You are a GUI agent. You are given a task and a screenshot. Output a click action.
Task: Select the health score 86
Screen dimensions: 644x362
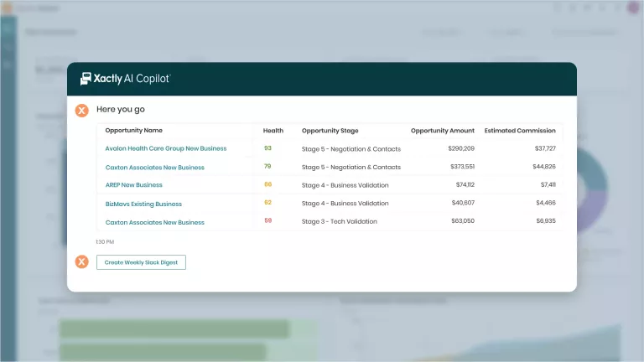coord(267,184)
